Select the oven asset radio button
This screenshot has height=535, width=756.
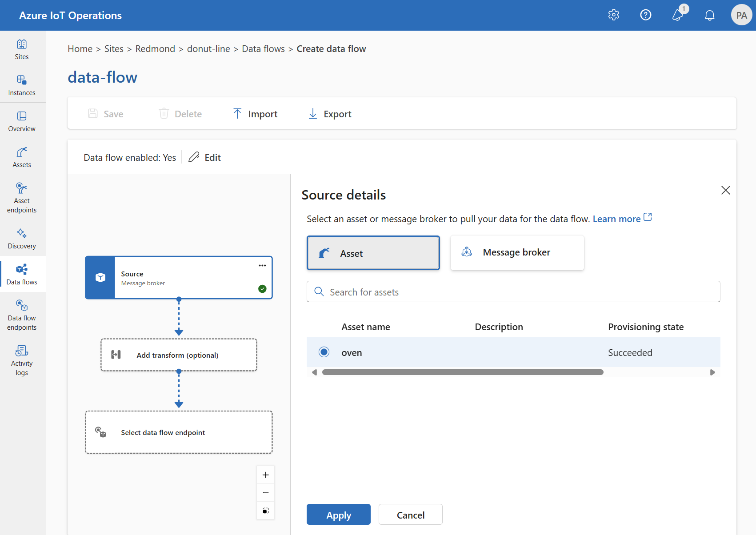tap(324, 351)
